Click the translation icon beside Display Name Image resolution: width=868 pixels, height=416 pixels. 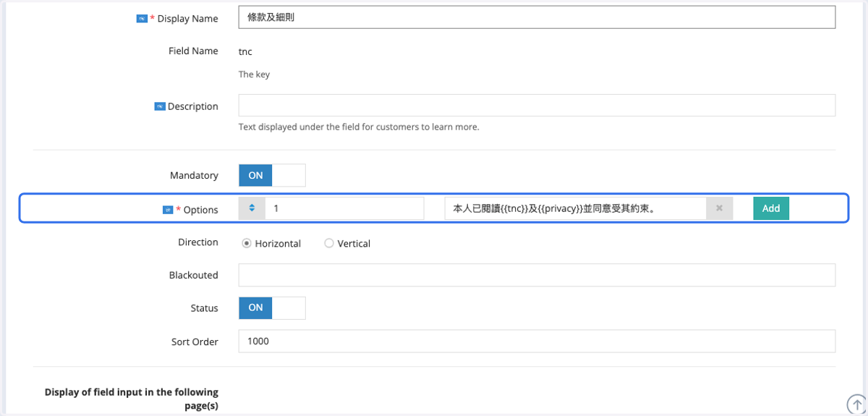point(142,19)
